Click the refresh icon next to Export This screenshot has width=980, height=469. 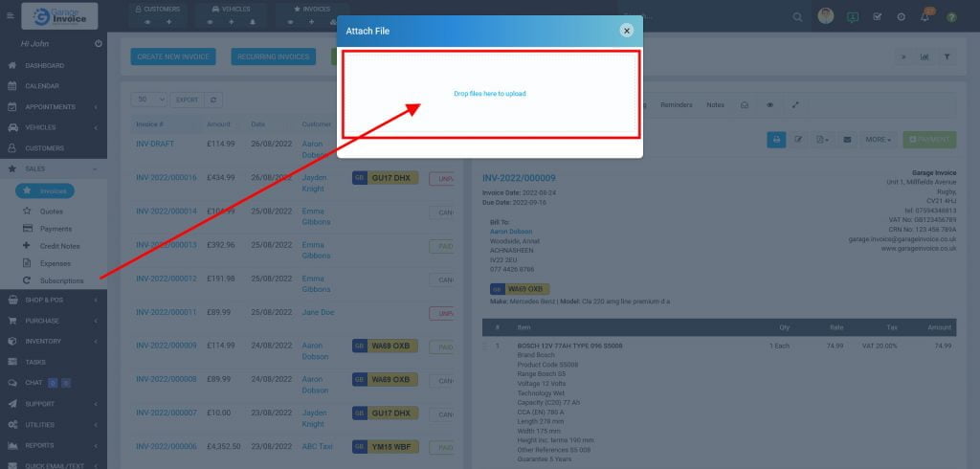[x=213, y=100]
